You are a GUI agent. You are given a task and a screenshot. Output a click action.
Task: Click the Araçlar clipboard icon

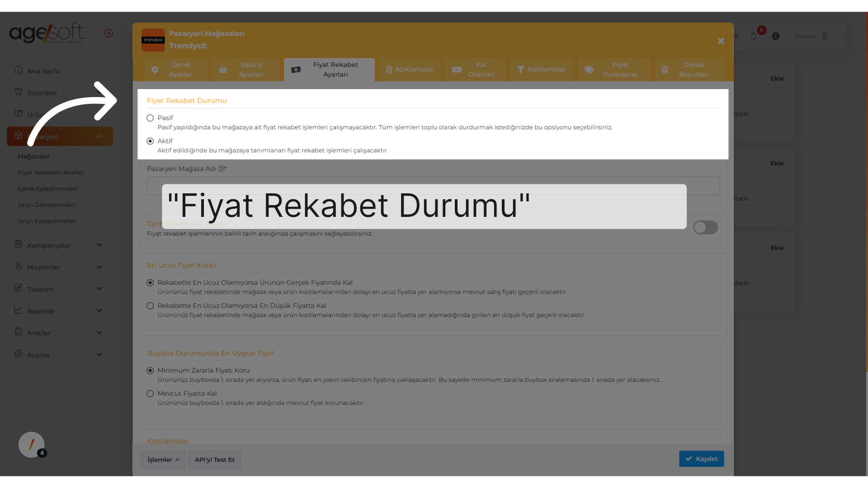click(18, 331)
